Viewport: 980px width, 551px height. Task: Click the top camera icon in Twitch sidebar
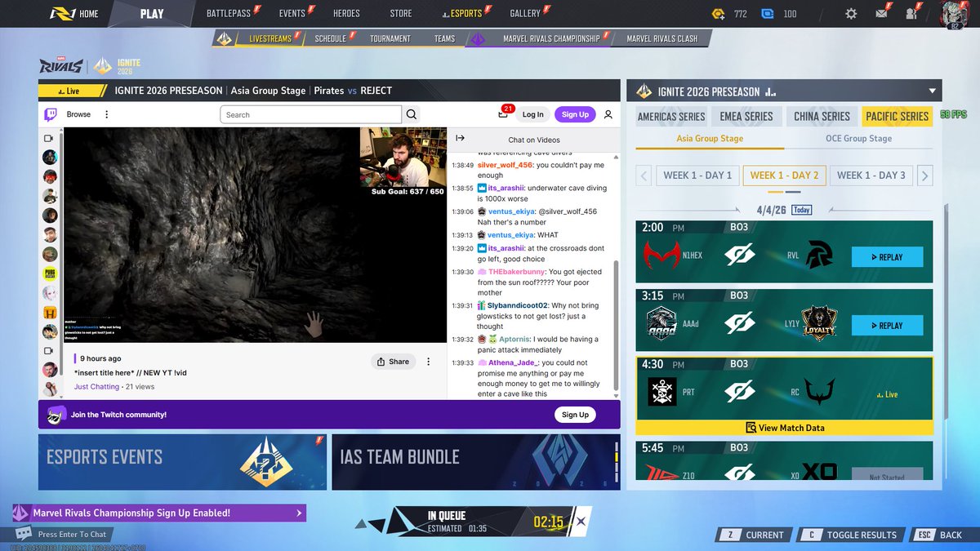click(49, 139)
